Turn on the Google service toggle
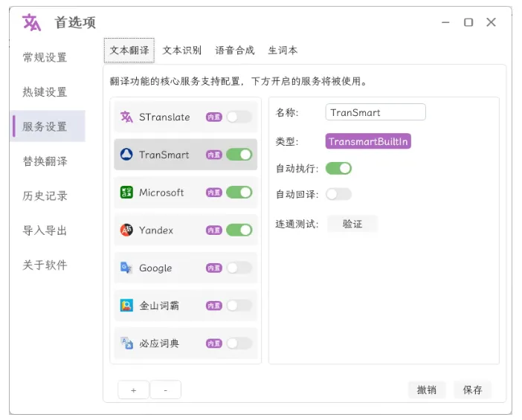 [239, 268]
